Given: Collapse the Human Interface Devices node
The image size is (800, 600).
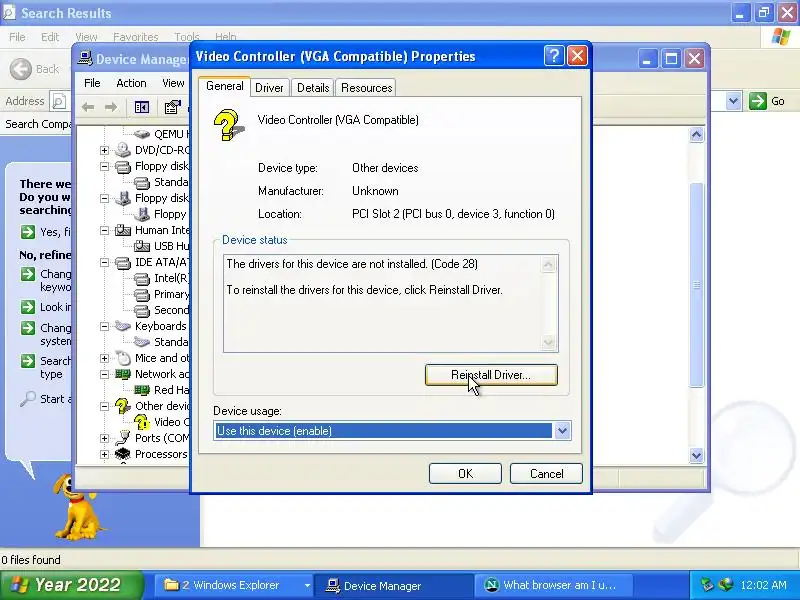Looking at the screenshot, I should pos(104,230).
